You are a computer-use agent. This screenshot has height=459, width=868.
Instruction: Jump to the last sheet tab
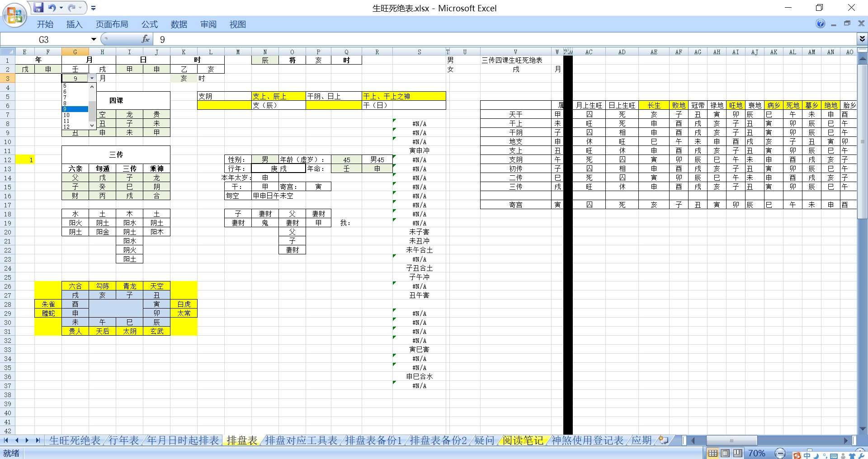[x=38, y=440]
